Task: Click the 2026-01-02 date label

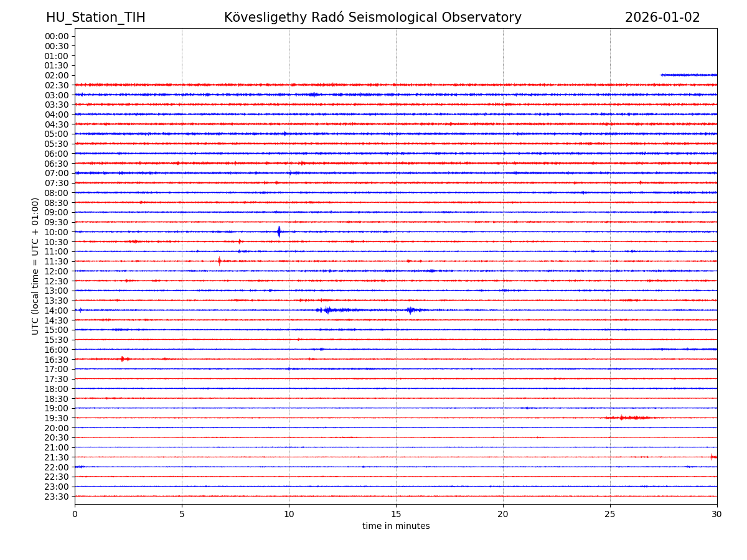Action: [662, 18]
